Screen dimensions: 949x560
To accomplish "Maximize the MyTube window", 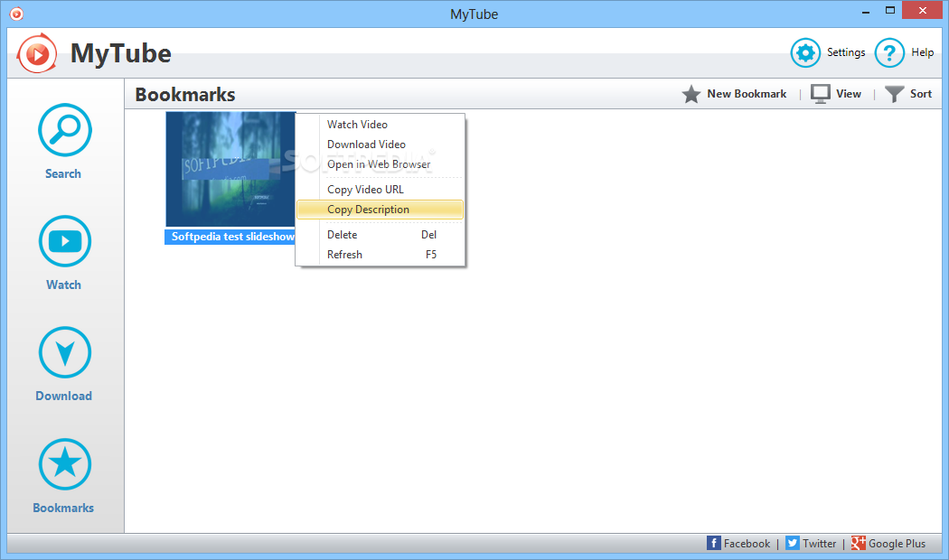I will 889,10.
